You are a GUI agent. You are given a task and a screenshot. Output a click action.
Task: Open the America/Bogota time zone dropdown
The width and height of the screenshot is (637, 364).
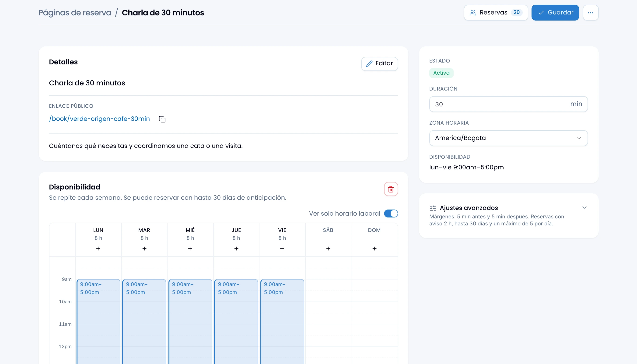click(x=508, y=138)
